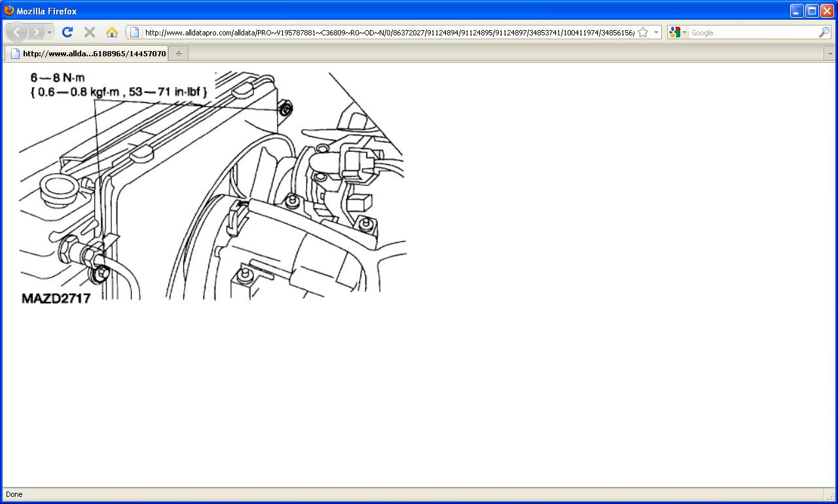Screen dimensions: 838x504
Task: Reload the current page
Action: click(67, 32)
